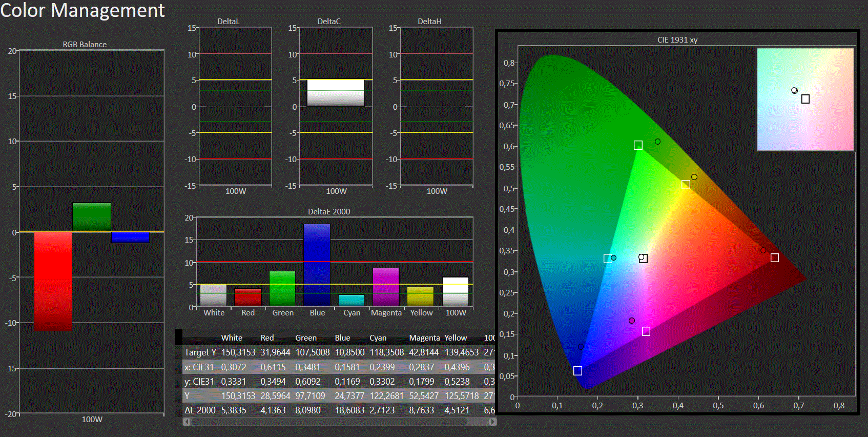
Task: Select the x: CIE31 row label
Action: tap(199, 367)
